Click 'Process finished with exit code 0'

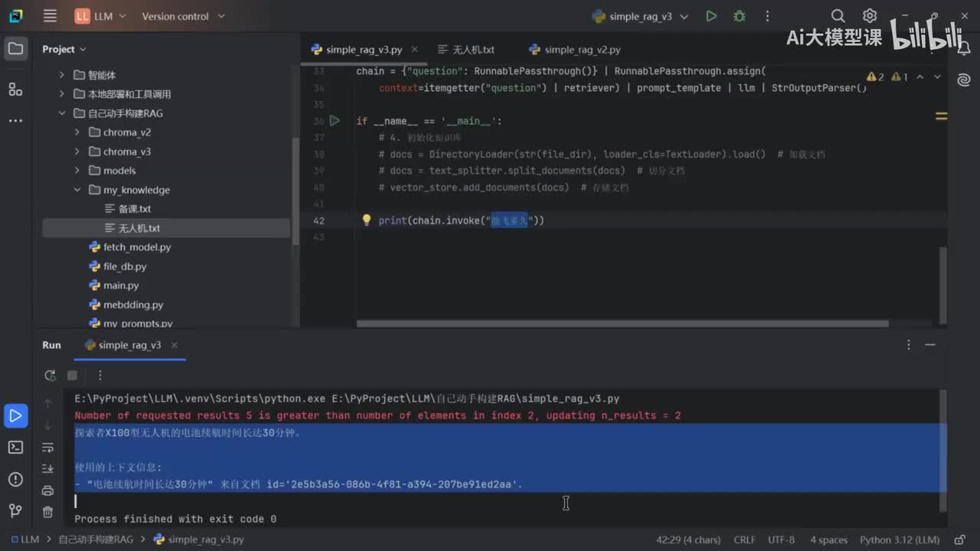(175, 519)
